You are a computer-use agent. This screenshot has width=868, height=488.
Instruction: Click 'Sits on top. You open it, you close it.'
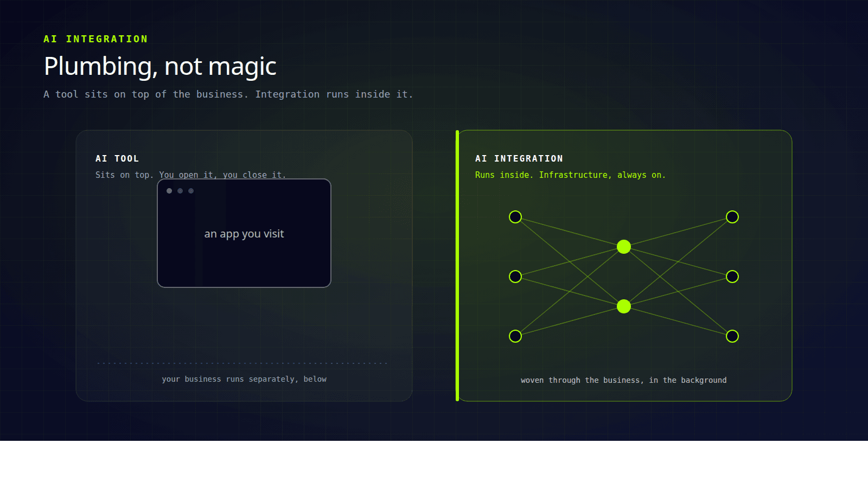190,175
